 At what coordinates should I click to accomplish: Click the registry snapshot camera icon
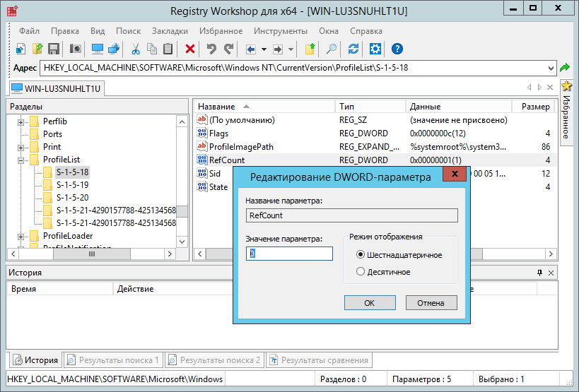(76, 49)
